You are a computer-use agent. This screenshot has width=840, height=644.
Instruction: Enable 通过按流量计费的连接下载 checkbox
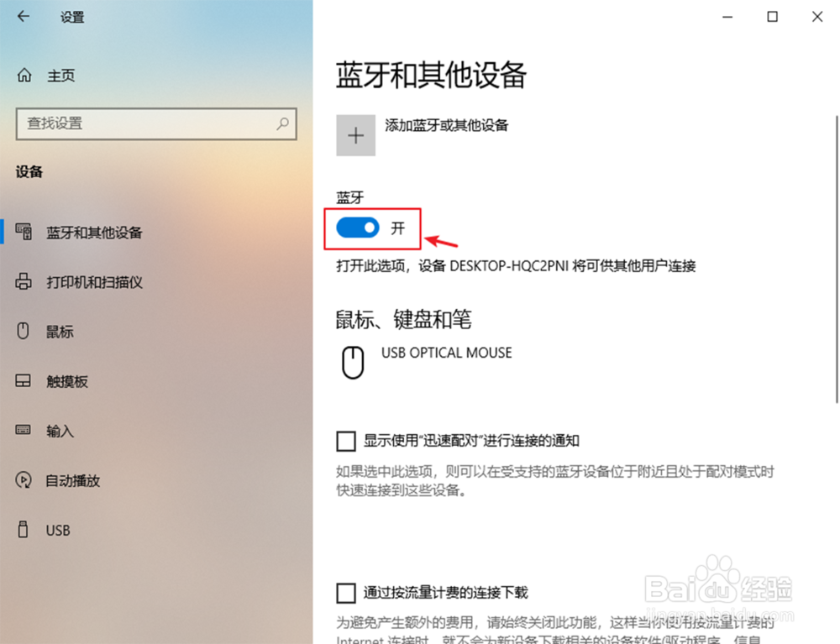[x=346, y=593]
